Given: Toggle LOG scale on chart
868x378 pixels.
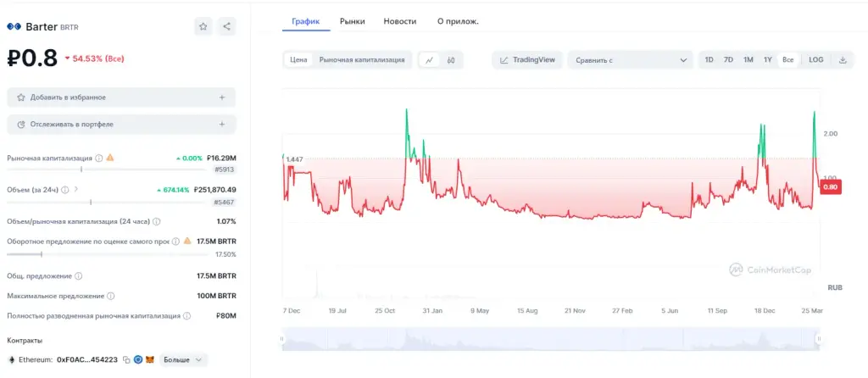Looking at the screenshot, I should pos(816,60).
